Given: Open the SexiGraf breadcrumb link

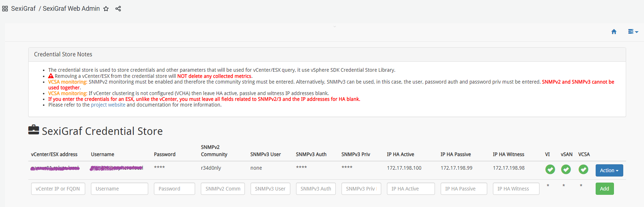Looking at the screenshot, I should pyautogui.click(x=23, y=9).
